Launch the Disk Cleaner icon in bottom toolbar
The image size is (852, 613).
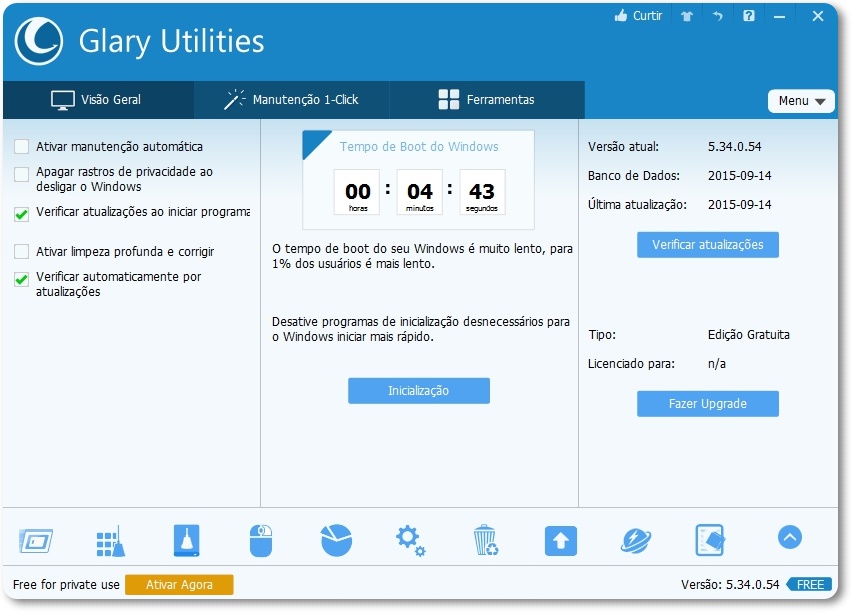click(x=186, y=540)
